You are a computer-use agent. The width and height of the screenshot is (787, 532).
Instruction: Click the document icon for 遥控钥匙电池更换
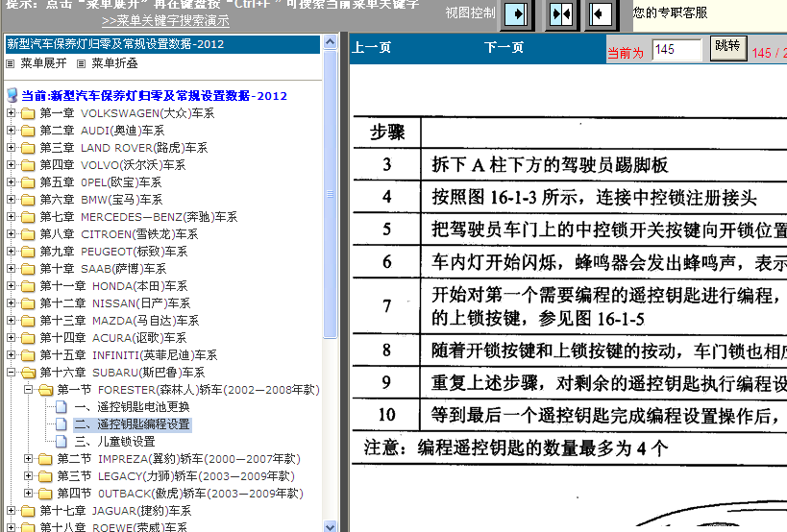click(x=62, y=407)
